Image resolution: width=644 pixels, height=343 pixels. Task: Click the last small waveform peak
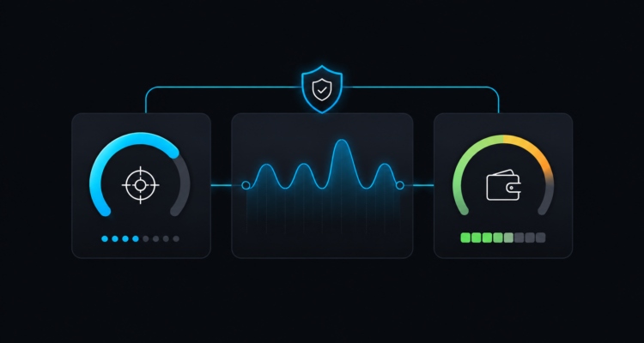point(385,165)
